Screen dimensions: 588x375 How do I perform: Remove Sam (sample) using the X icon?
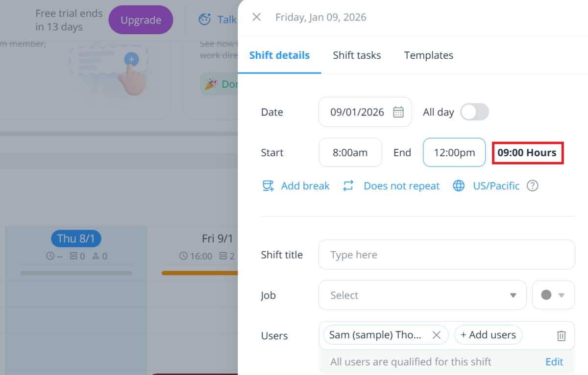click(436, 335)
